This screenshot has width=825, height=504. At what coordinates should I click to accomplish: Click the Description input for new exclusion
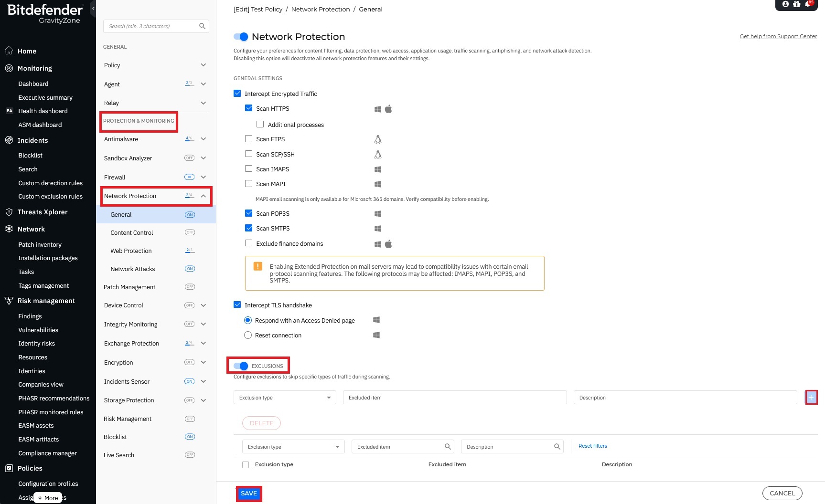[686, 398]
